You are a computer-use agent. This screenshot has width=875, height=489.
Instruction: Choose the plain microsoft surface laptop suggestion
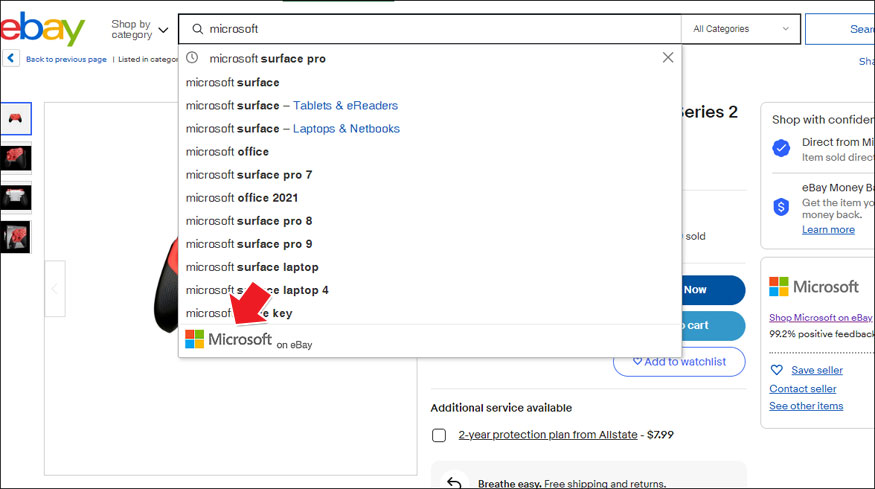point(252,267)
